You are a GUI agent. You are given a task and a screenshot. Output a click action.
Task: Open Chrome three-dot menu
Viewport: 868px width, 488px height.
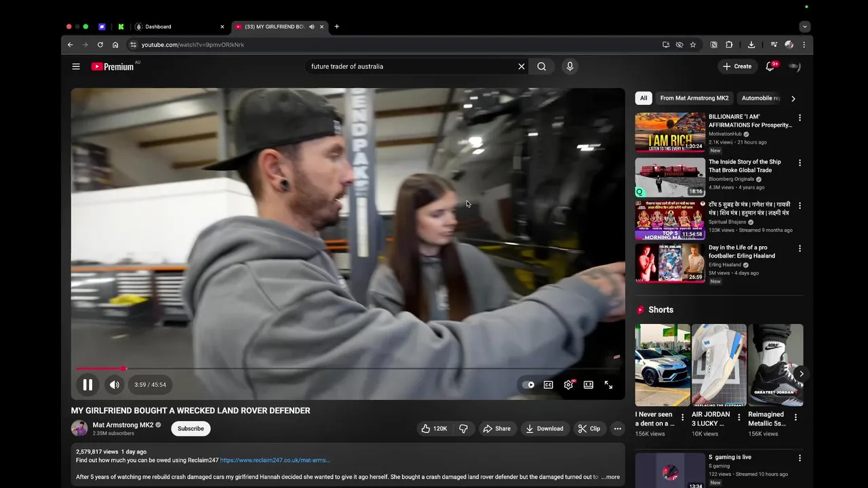pyautogui.click(x=804, y=45)
